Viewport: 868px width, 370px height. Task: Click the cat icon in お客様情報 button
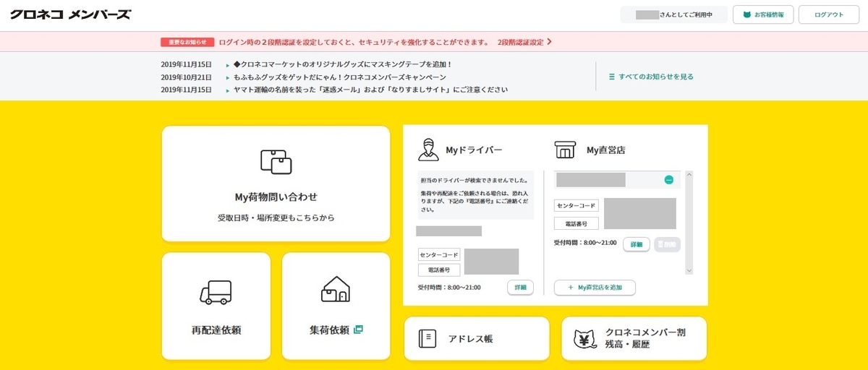pos(747,14)
